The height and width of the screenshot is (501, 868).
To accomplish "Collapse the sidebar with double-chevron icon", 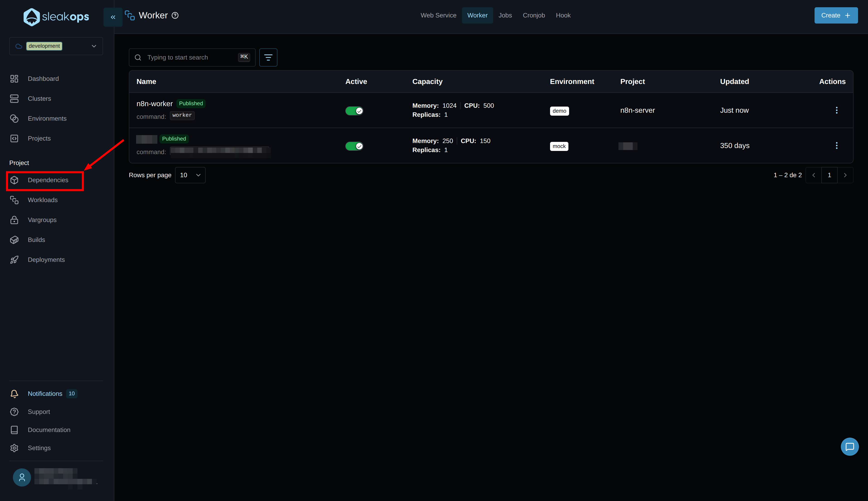I will click(113, 17).
